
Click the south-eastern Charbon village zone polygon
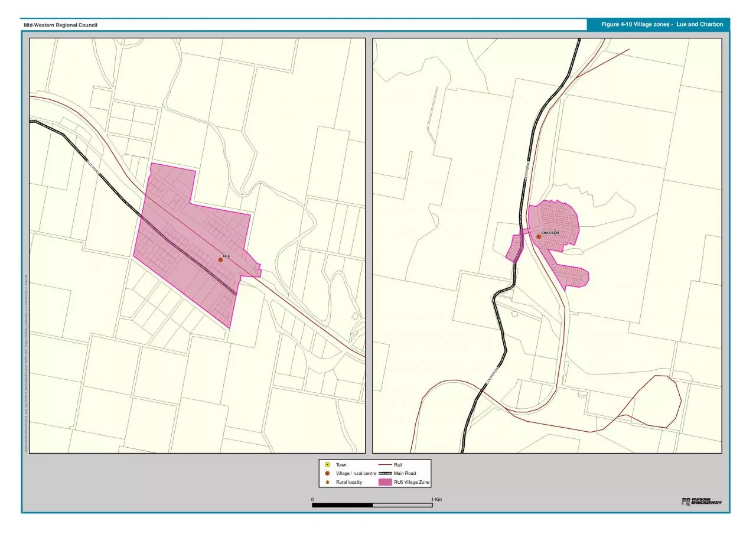[572, 276]
